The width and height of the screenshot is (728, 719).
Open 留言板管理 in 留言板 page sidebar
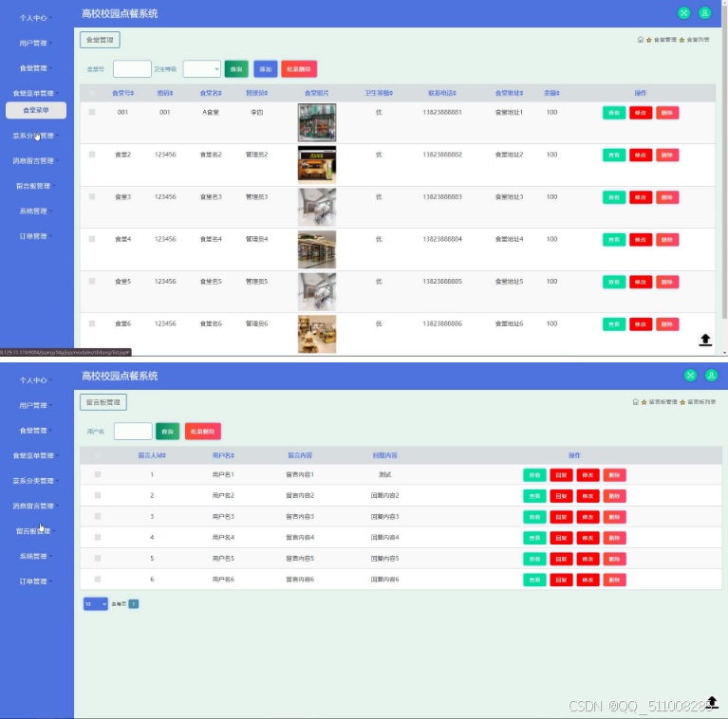click(35, 530)
